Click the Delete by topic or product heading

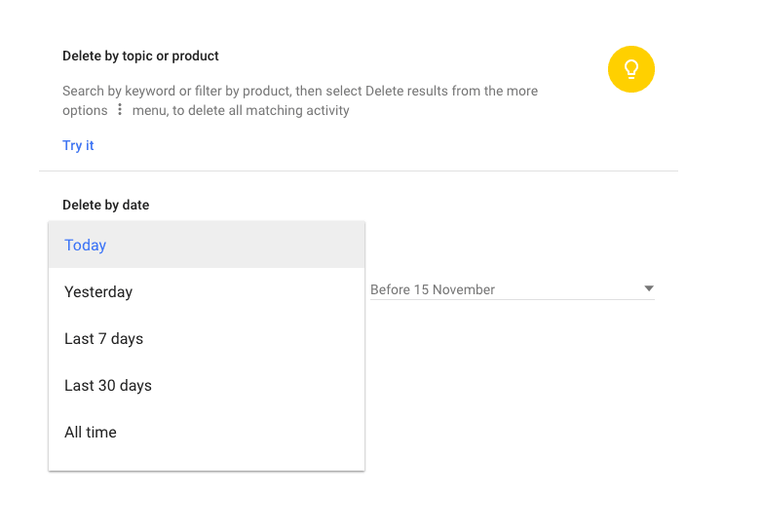coord(140,56)
